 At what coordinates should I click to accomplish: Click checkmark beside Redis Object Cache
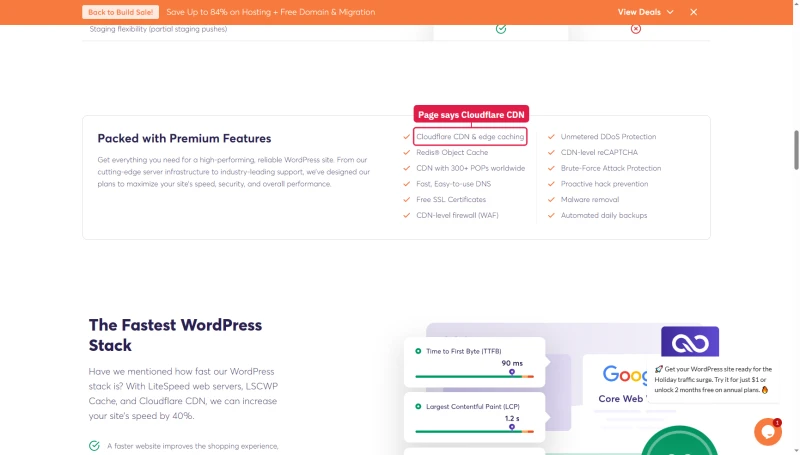pyautogui.click(x=407, y=152)
